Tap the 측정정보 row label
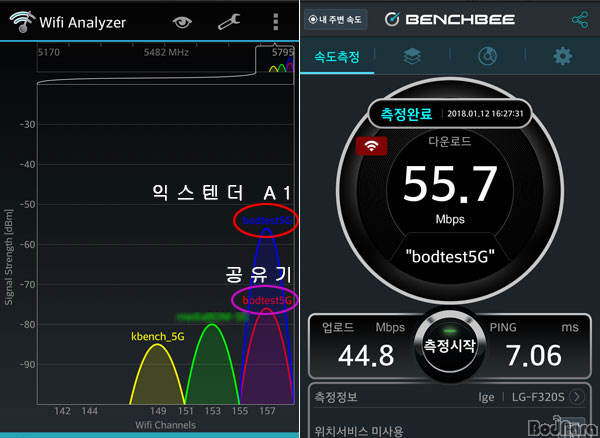The image size is (600, 438). click(336, 397)
